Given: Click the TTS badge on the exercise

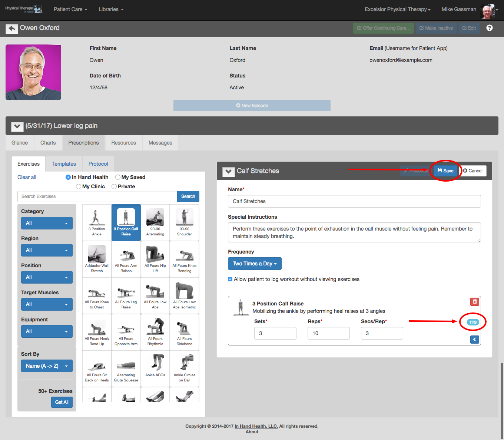Looking at the screenshot, I should 473,322.
